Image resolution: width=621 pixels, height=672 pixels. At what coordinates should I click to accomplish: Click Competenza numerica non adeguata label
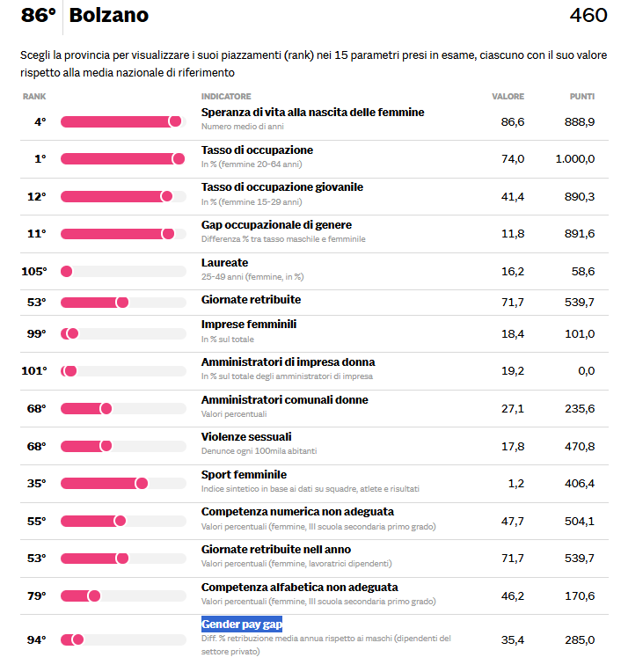[x=297, y=512]
